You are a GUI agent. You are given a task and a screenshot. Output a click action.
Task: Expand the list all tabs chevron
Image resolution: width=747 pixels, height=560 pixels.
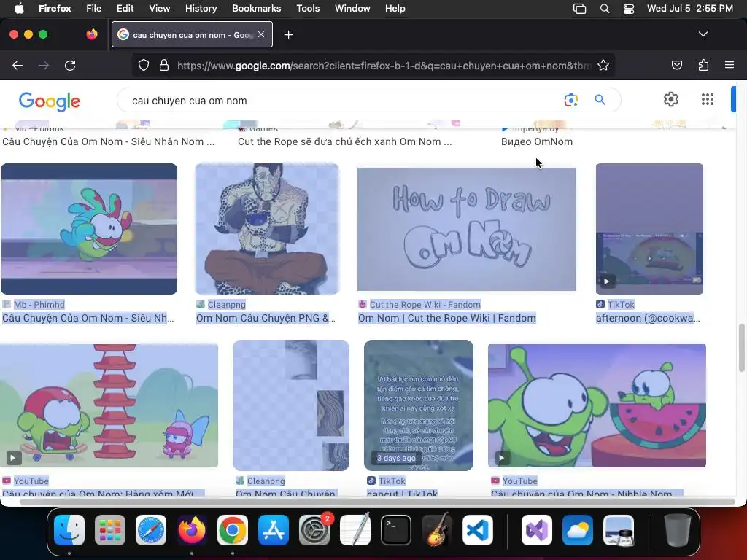[x=703, y=34]
